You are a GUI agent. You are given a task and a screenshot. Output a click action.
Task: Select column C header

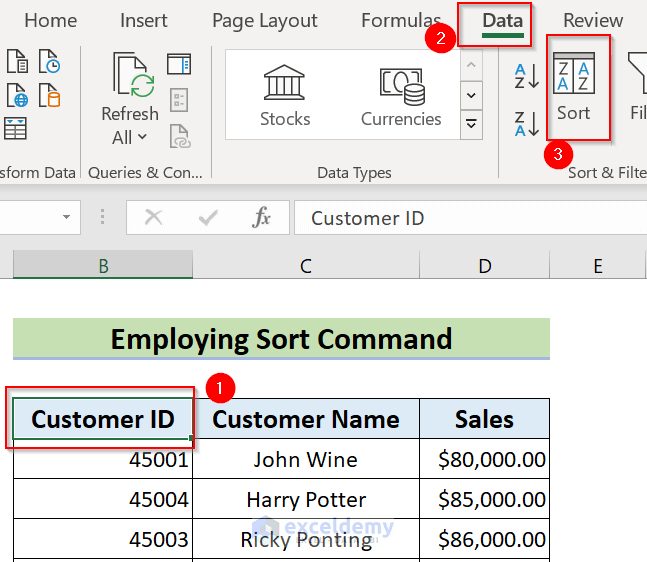[306, 265]
